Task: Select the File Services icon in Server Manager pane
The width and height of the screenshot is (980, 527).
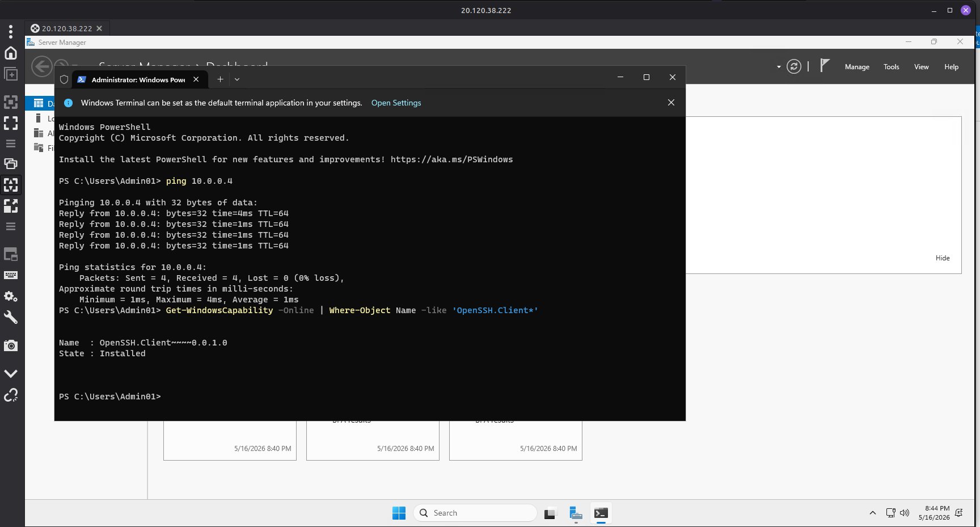Action: (39, 147)
